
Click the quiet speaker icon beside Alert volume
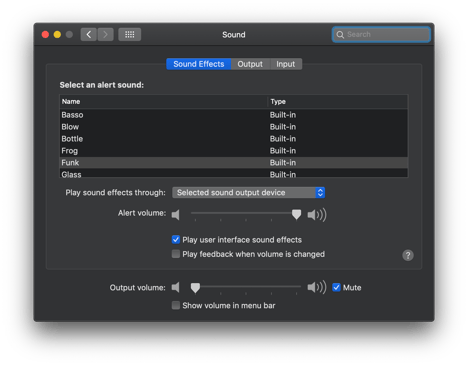tap(176, 215)
